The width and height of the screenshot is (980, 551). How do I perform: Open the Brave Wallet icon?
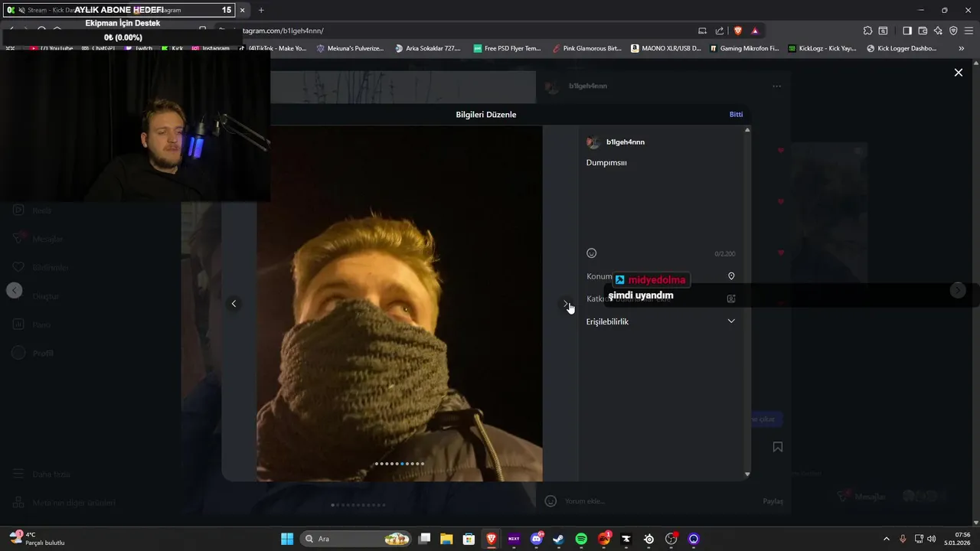(923, 31)
